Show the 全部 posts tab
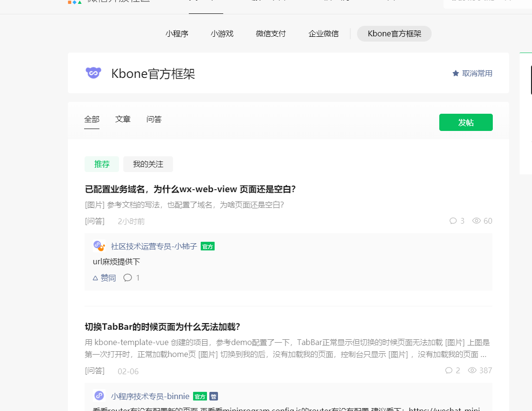The width and height of the screenshot is (532, 411). [92, 119]
